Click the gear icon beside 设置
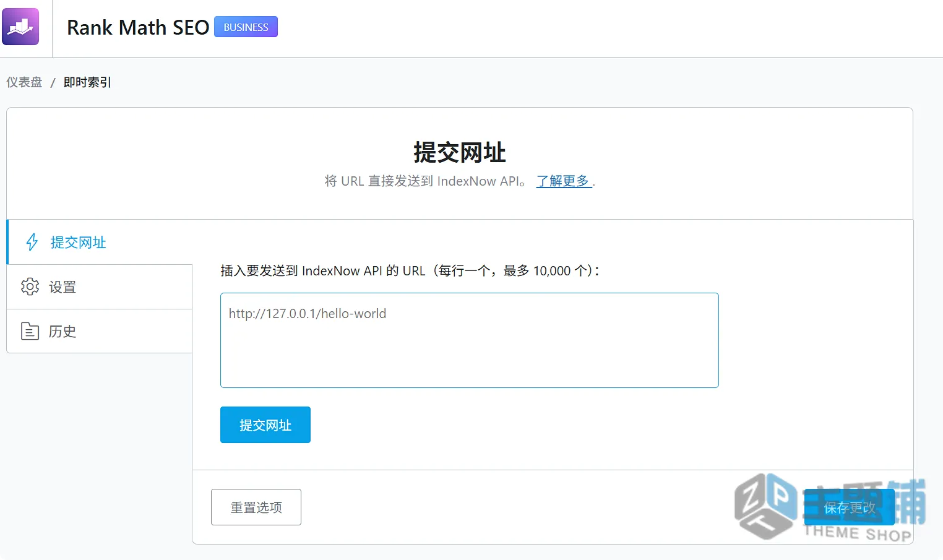943x560 pixels. pyautogui.click(x=30, y=286)
